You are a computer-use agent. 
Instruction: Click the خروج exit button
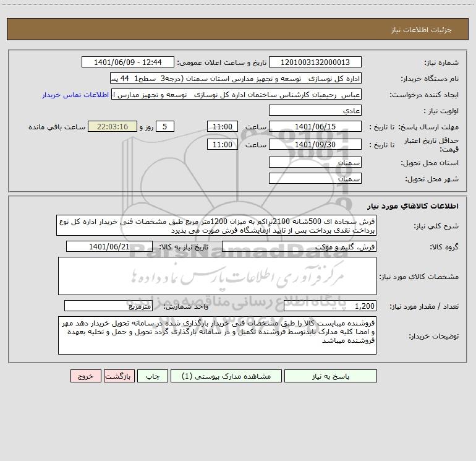click(85, 376)
